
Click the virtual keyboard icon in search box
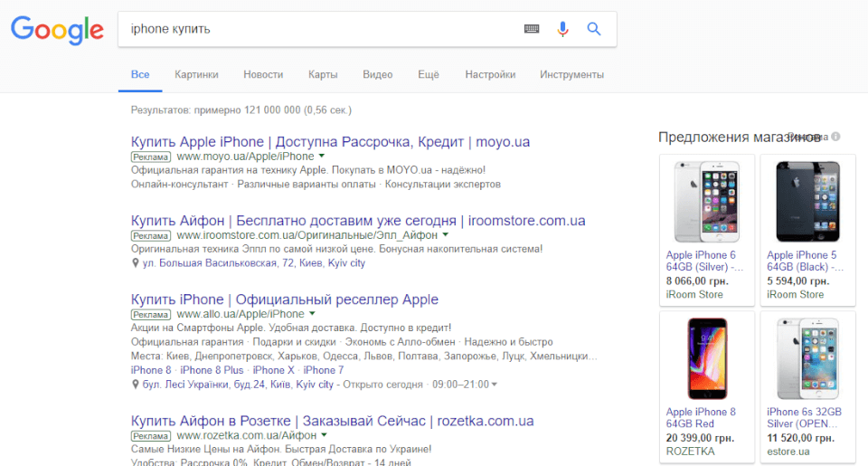532,29
